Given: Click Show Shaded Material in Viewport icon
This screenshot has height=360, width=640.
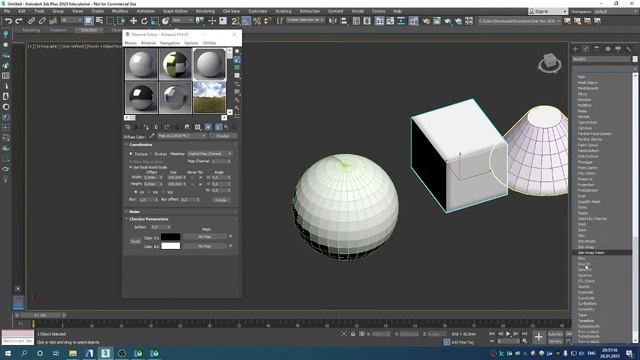Looking at the screenshot, I should click(208, 127).
